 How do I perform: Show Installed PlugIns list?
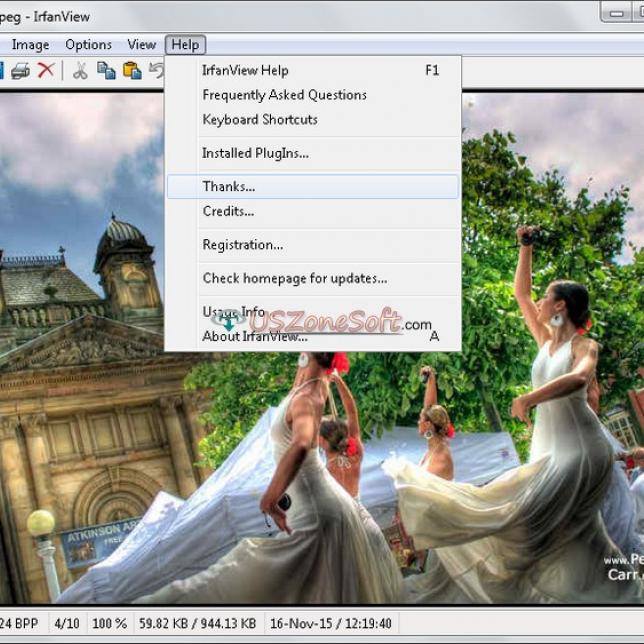pos(255,153)
